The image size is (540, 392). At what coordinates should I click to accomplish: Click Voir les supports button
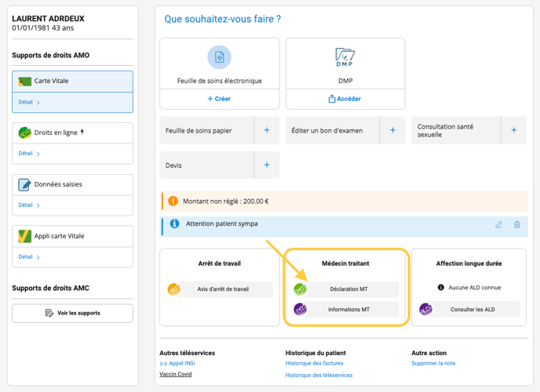click(73, 313)
